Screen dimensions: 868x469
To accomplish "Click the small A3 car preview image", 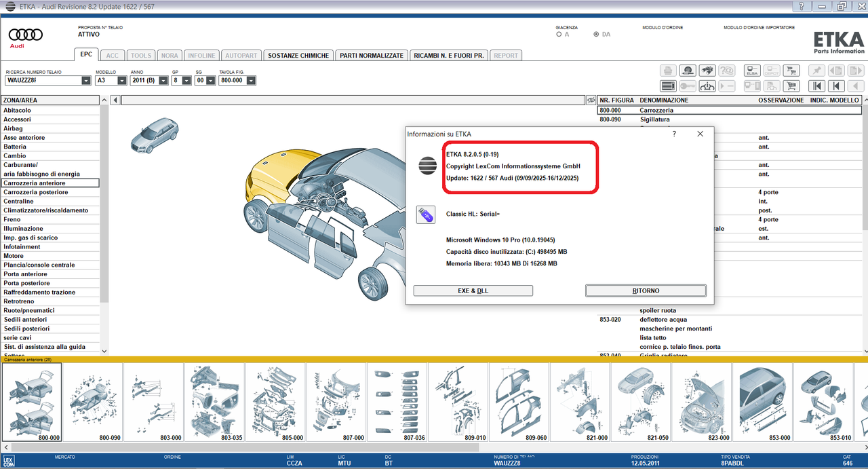I will 154,134.
